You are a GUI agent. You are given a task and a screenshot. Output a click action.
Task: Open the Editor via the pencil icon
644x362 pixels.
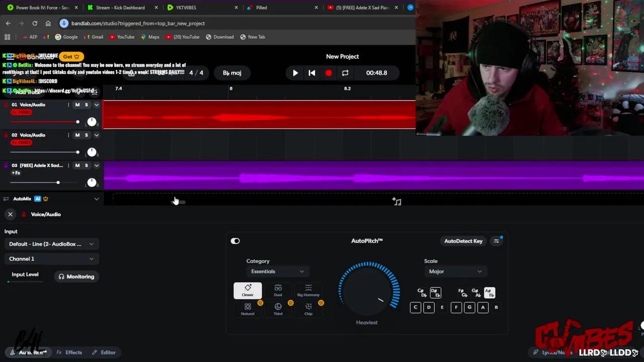tap(104, 352)
